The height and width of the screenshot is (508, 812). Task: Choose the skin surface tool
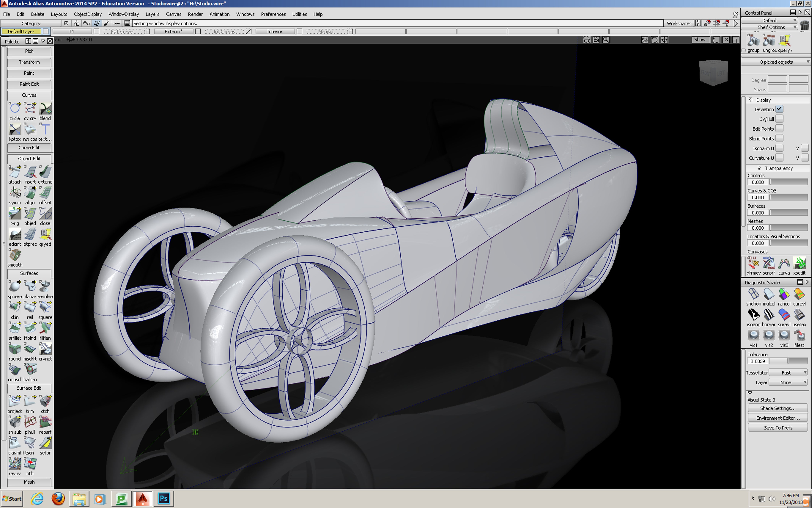(15, 307)
